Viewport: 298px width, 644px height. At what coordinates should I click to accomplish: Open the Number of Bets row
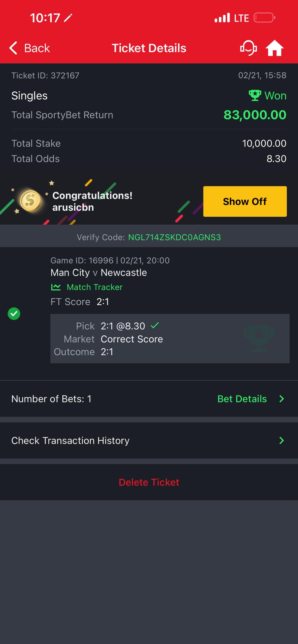pyautogui.click(x=51, y=399)
